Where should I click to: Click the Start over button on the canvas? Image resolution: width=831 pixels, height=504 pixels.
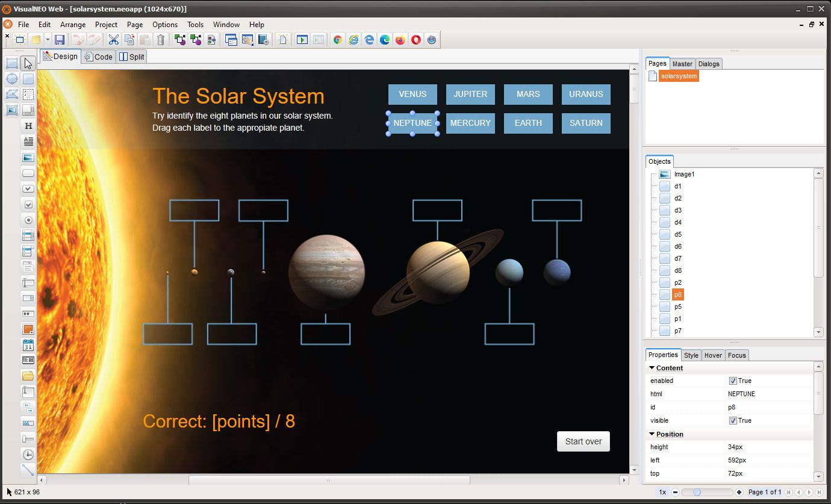coord(583,441)
